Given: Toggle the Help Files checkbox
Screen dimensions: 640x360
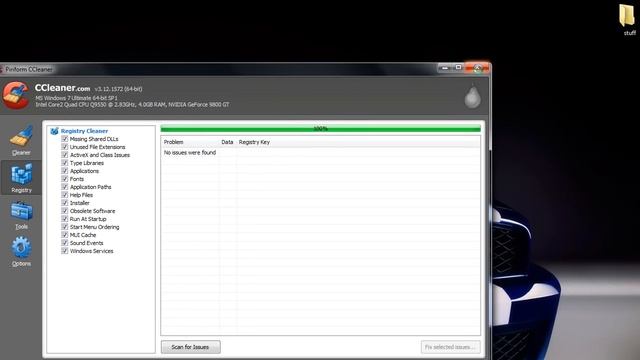Looking at the screenshot, I should 64,195.
